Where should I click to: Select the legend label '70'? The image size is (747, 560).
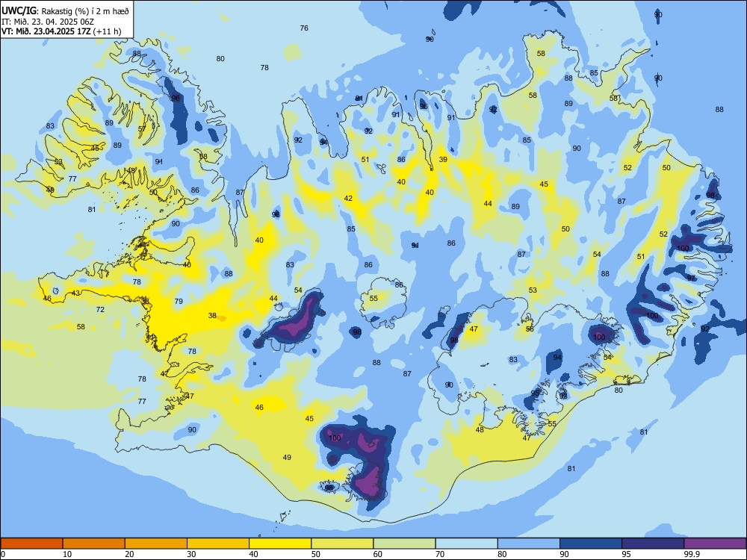440,554
